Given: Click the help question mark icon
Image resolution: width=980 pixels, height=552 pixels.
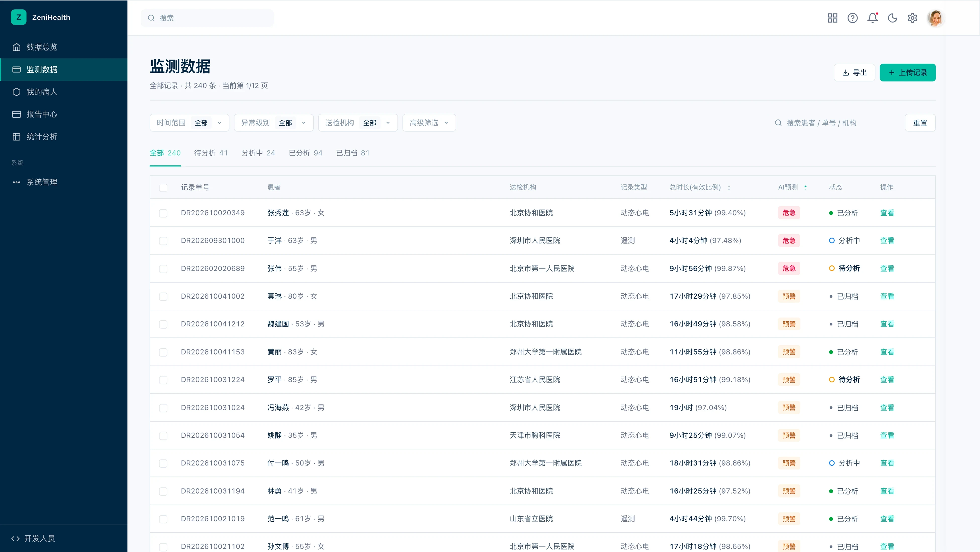Looking at the screenshot, I should (x=852, y=18).
